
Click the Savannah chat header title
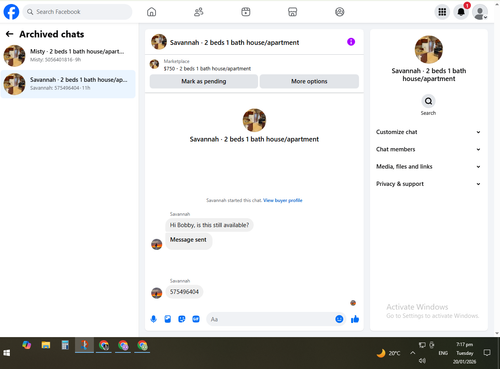tap(234, 43)
